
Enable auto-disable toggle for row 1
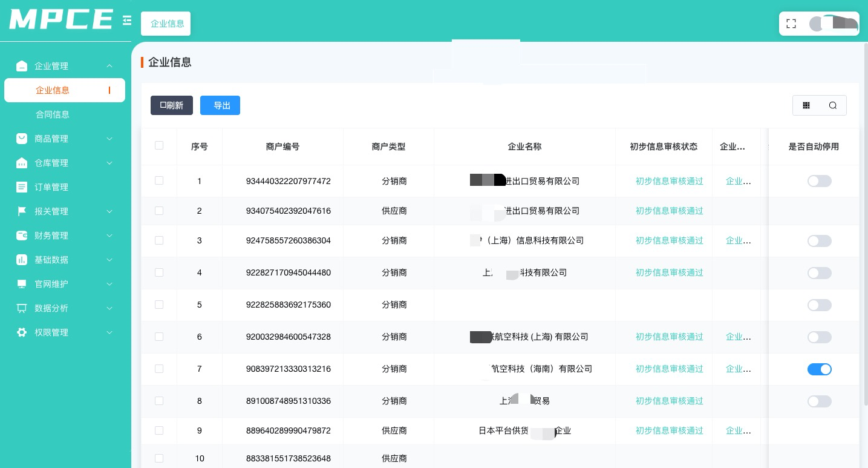point(820,181)
